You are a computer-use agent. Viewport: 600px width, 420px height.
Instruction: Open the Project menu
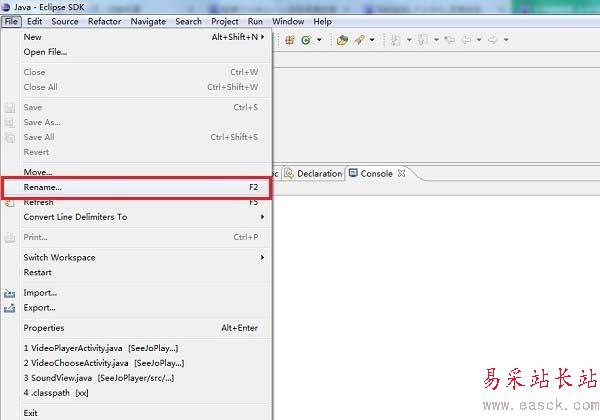coord(225,21)
